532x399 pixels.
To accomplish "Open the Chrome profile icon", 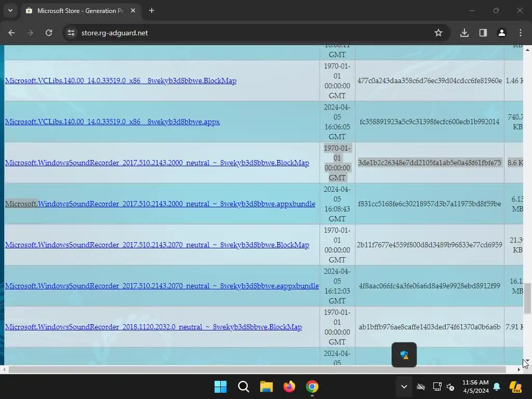I will pos(502,33).
